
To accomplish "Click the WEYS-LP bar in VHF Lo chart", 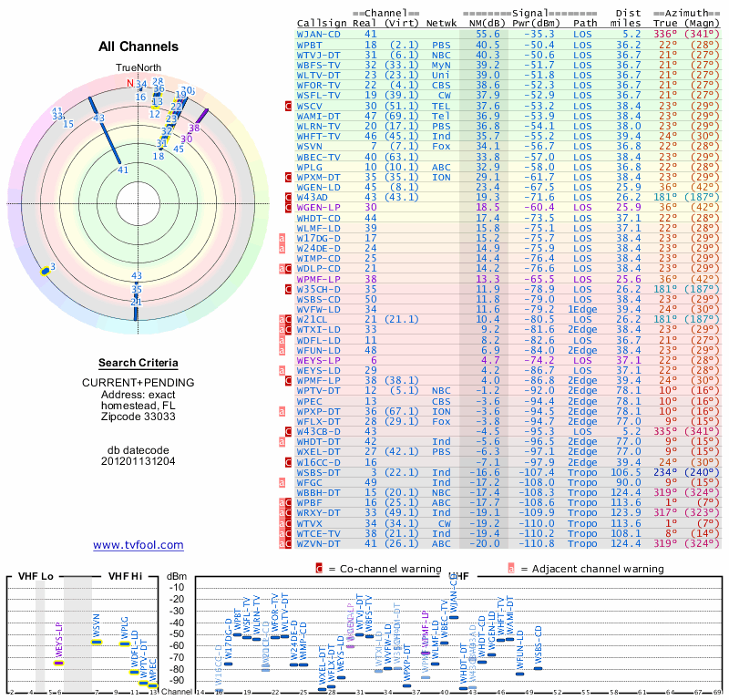I will click(x=58, y=664).
